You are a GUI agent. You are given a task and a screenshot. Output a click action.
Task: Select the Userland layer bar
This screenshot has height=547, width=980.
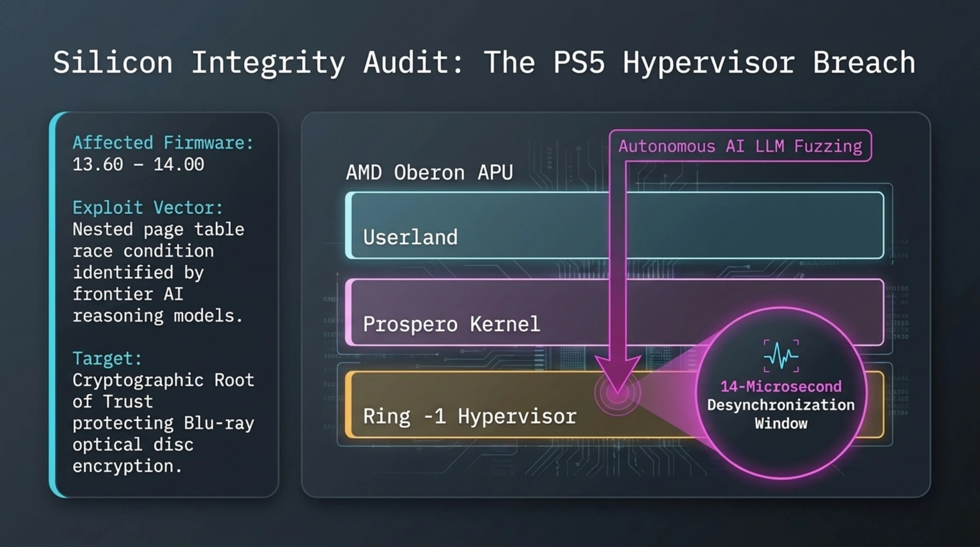pos(614,225)
